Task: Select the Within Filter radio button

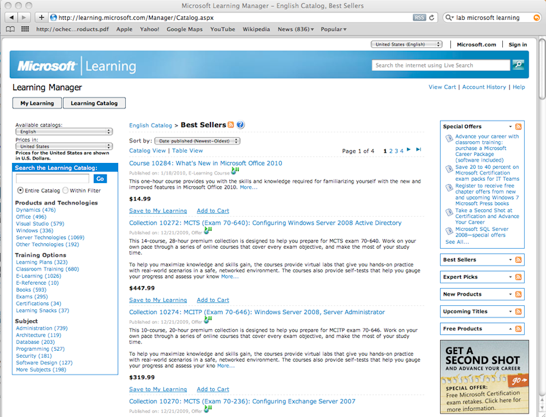Action: coord(65,190)
